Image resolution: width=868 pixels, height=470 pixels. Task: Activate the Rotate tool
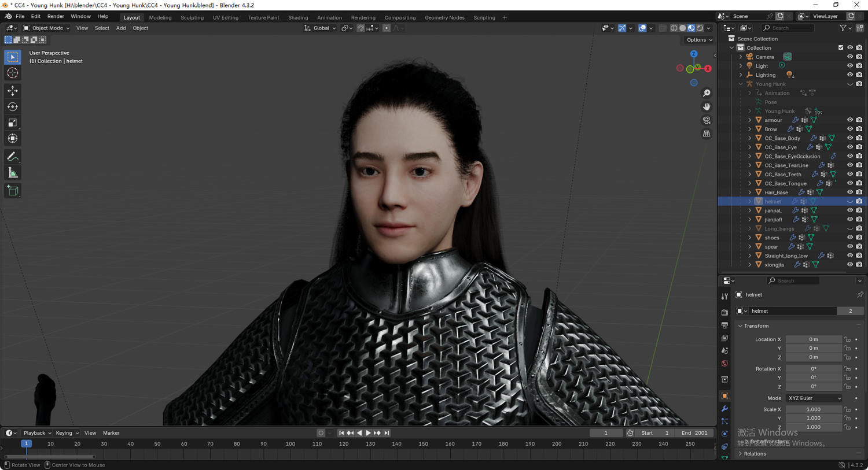click(x=13, y=107)
